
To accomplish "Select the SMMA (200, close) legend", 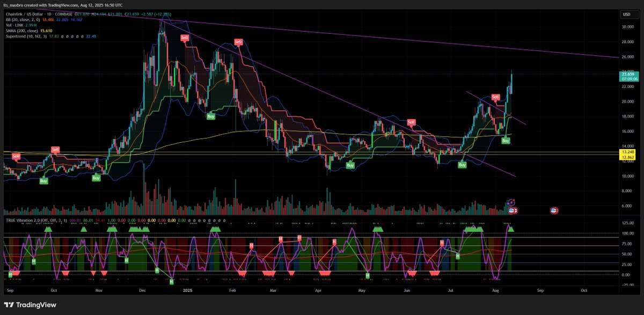I will click(23, 31).
